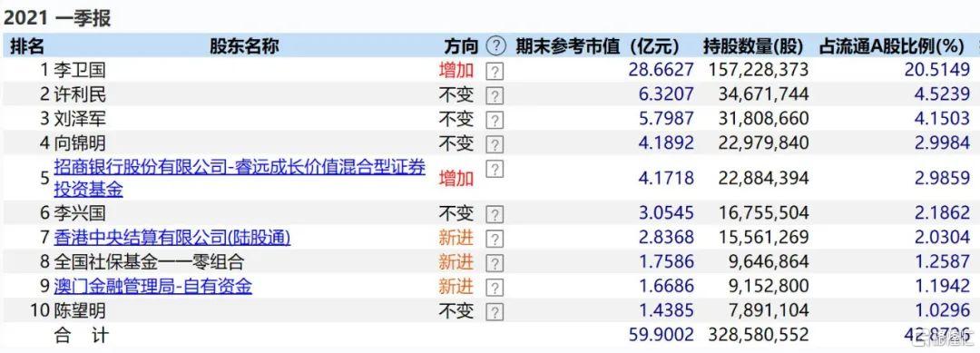Viewport: 980px width, 353px height.
Task: Click the question icon in 刘泽军 row
Action: pyautogui.click(x=495, y=120)
